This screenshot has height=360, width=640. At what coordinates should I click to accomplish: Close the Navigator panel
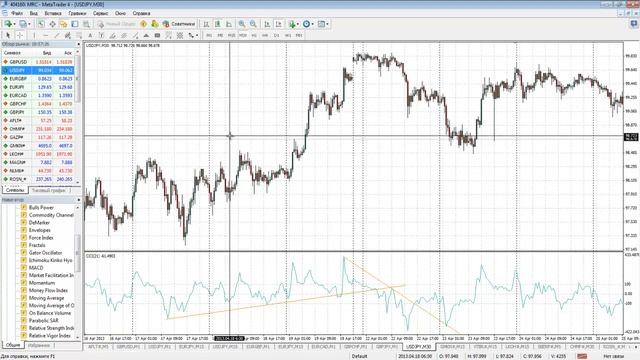(78, 200)
